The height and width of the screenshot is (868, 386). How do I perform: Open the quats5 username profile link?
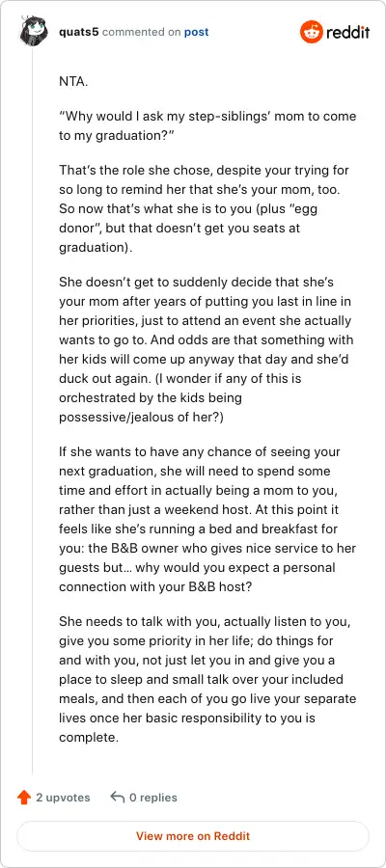tap(79, 32)
